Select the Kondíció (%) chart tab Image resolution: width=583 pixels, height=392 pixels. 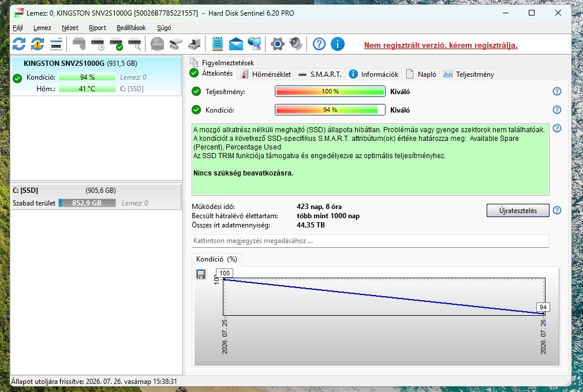pos(217,259)
